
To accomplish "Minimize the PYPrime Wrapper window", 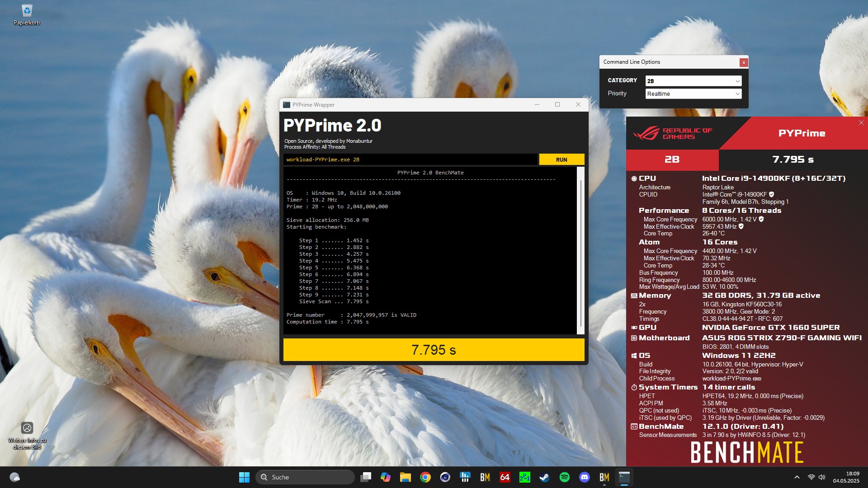I will 537,104.
